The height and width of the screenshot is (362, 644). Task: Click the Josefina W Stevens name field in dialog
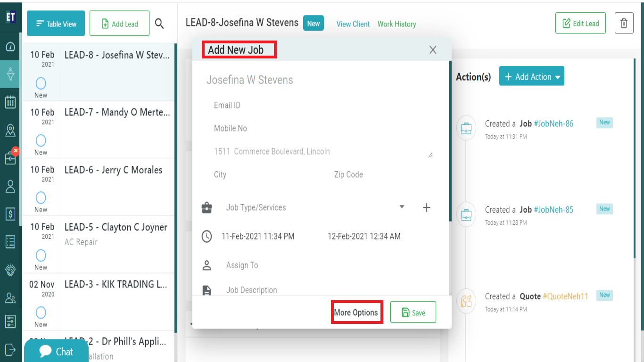point(320,80)
